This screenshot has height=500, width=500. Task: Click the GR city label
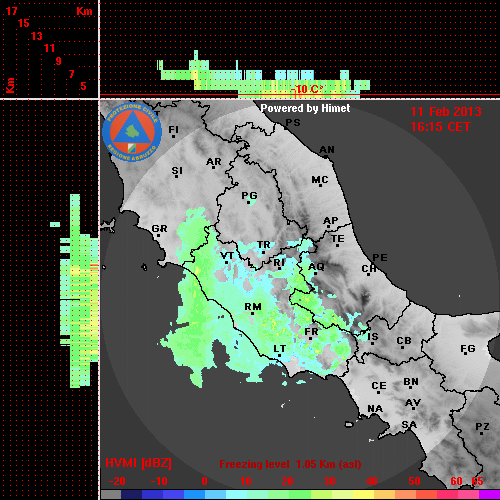pyautogui.click(x=159, y=229)
